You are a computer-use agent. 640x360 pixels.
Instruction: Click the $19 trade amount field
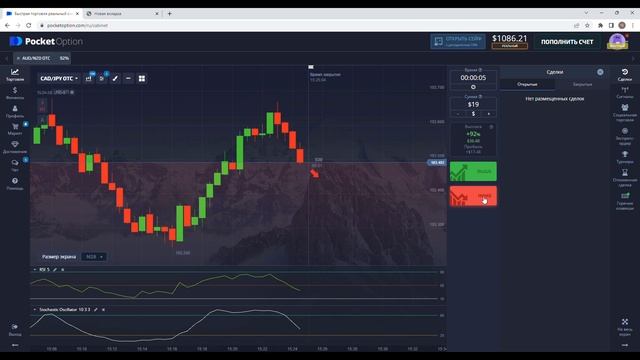473,104
